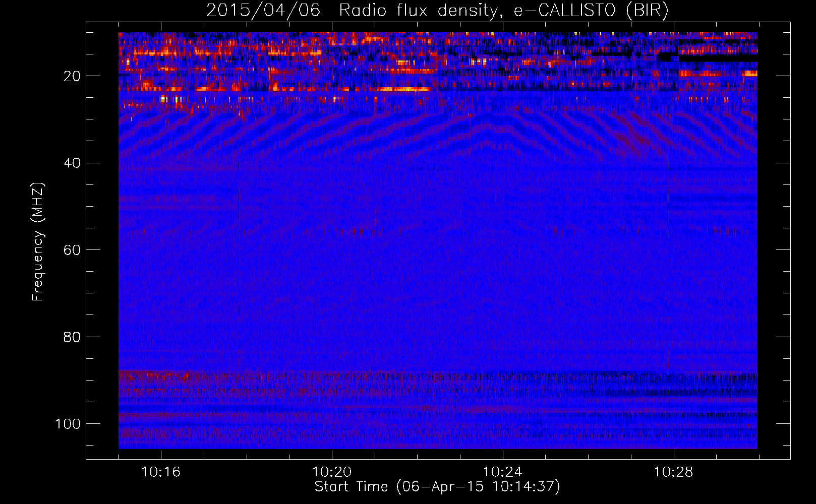
Task: Click the 80 frequency tick label
Action: [x=72, y=337]
